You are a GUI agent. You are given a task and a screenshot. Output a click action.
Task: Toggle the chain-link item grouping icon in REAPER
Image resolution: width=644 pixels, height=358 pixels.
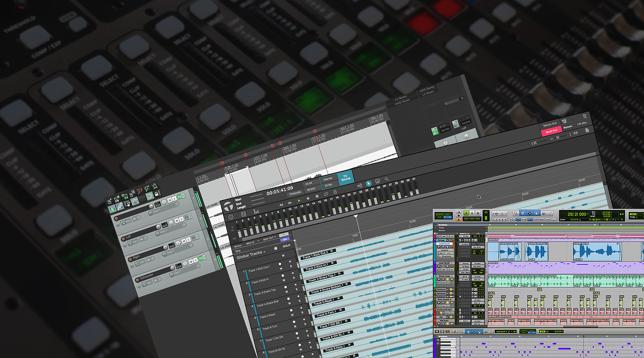pyautogui.click(x=120, y=207)
